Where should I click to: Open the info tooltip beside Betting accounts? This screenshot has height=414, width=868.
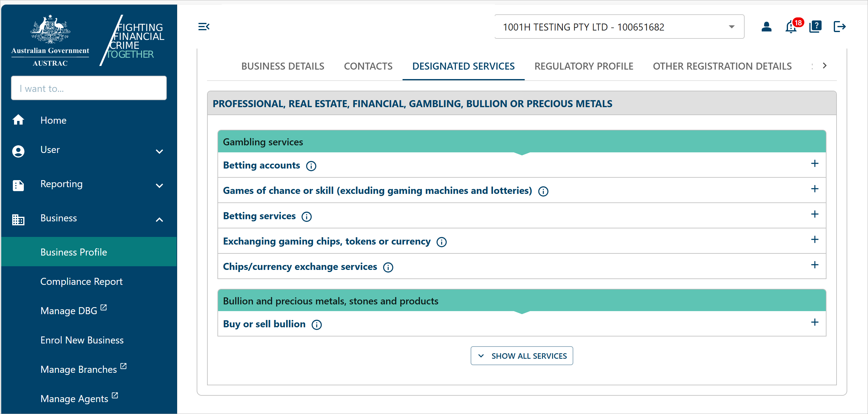(311, 166)
